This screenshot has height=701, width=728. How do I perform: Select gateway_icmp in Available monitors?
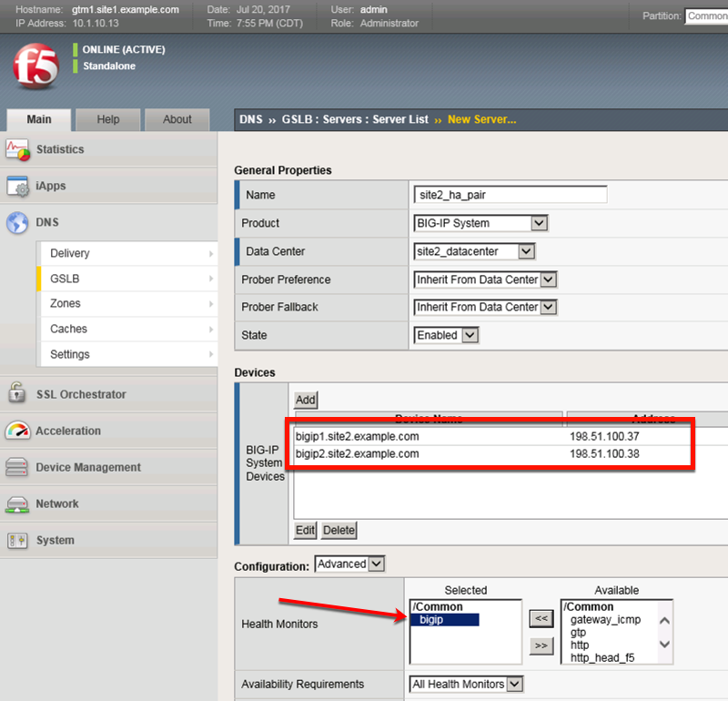pyautogui.click(x=605, y=620)
